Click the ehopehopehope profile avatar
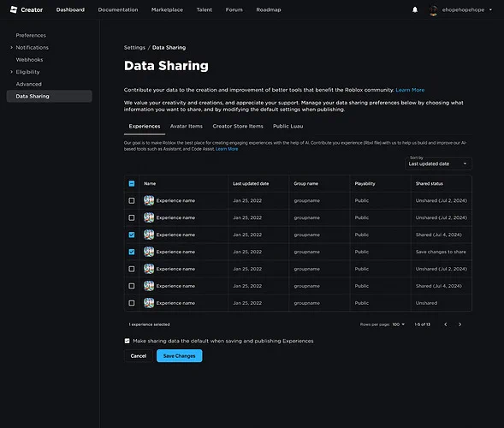Screen dimensions: 504x428 point(433,10)
